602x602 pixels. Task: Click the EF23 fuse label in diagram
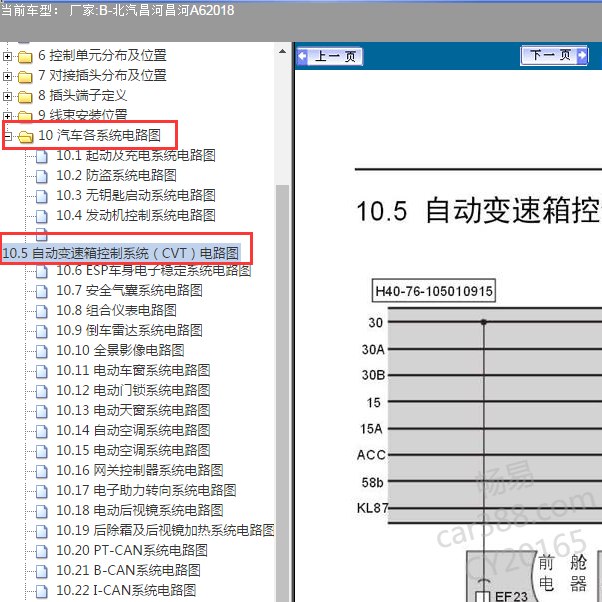tap(511, 596)
